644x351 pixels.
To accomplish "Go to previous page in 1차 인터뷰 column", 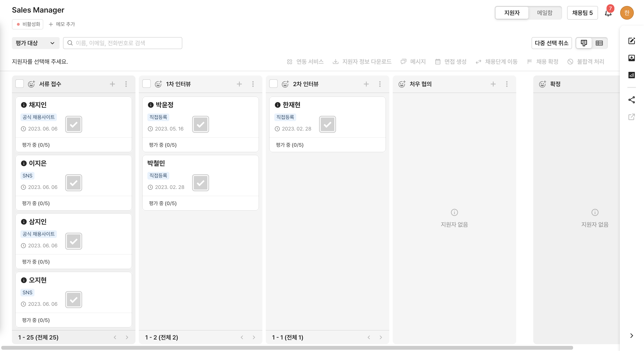I will (x=242, y=337).
